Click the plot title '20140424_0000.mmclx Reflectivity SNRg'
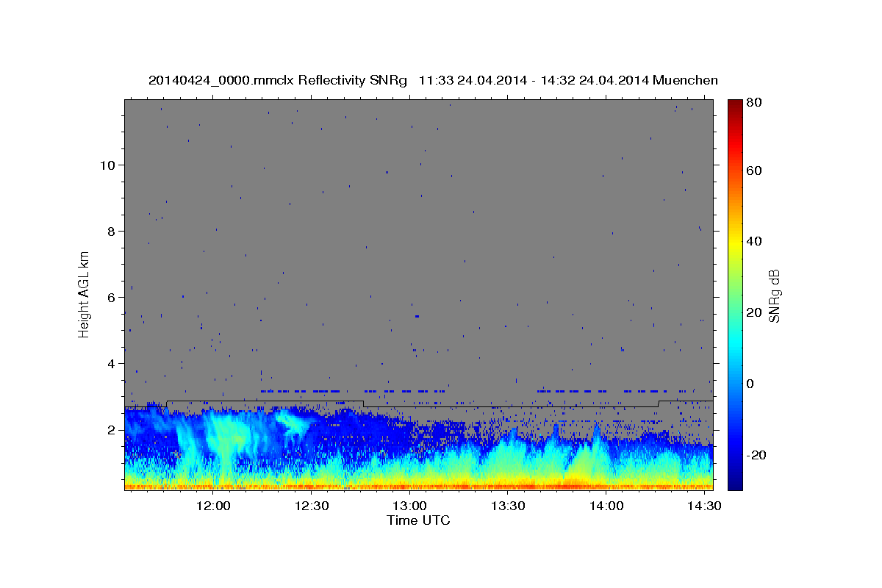 click(278, 81)
